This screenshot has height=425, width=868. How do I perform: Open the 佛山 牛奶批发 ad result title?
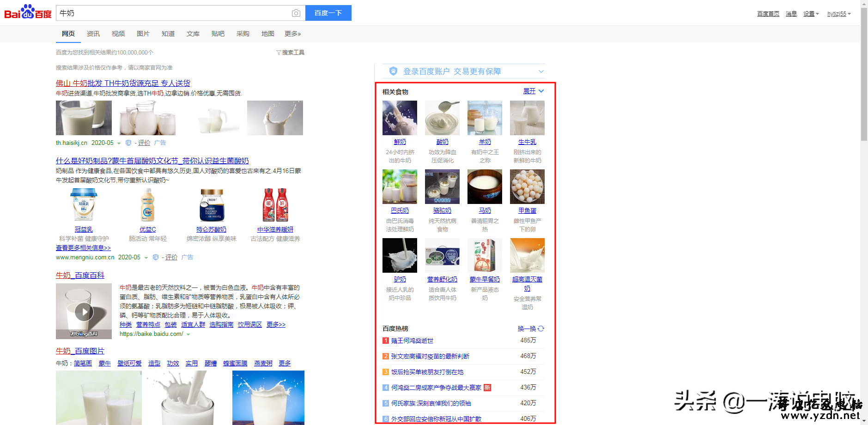123,83
